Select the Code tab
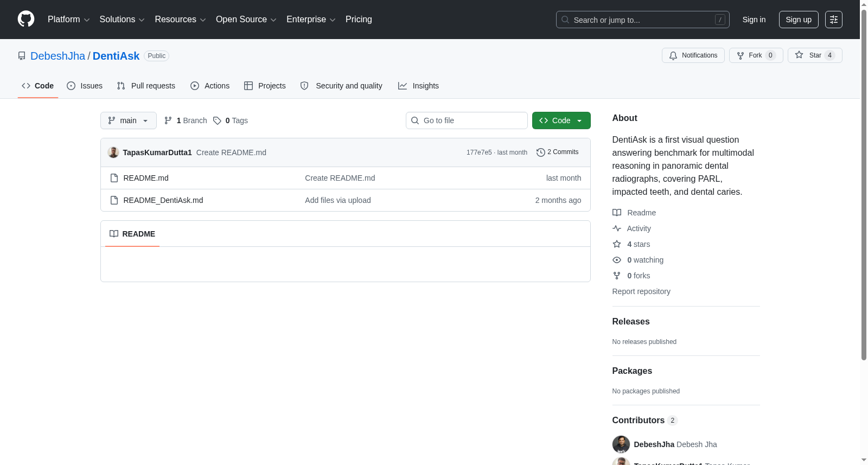This screenshot has height=465, width=868. pos(38,86)
